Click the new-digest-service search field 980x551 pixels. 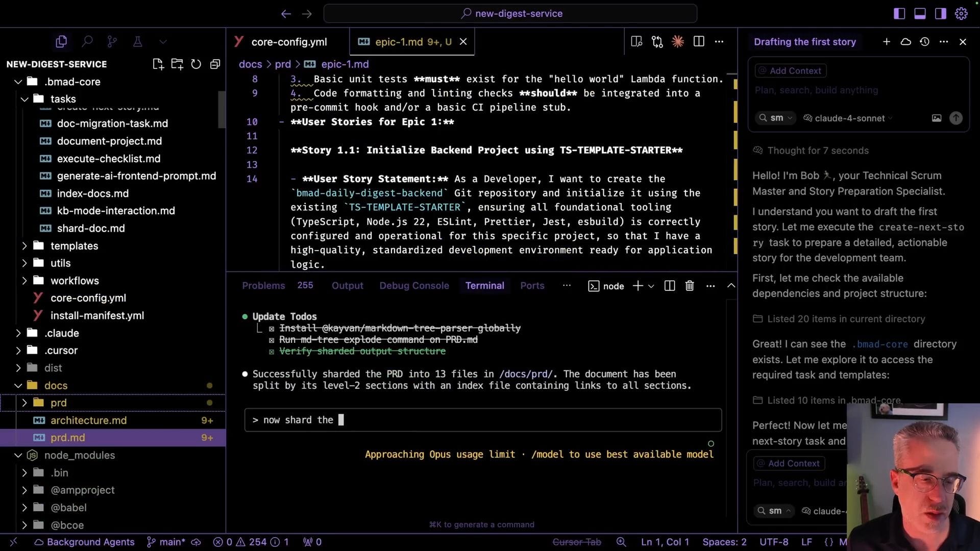(510, 14)
